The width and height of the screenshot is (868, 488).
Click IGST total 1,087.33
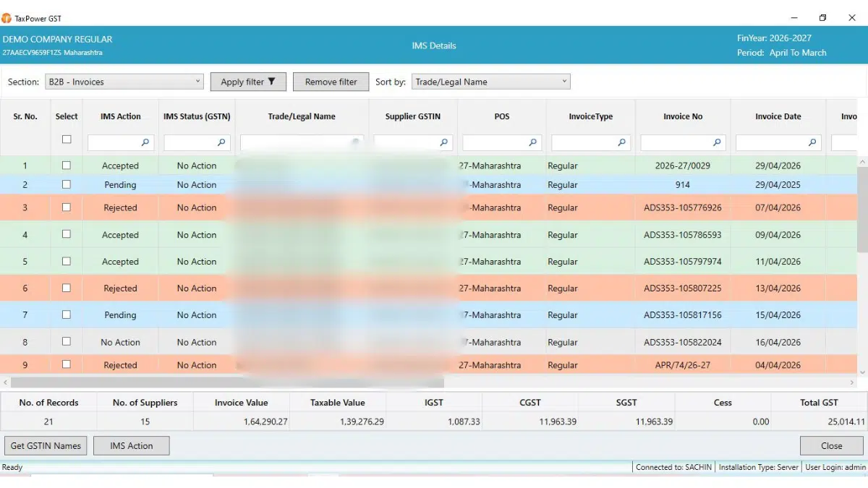pyautogui.click(x=463, y=421)
